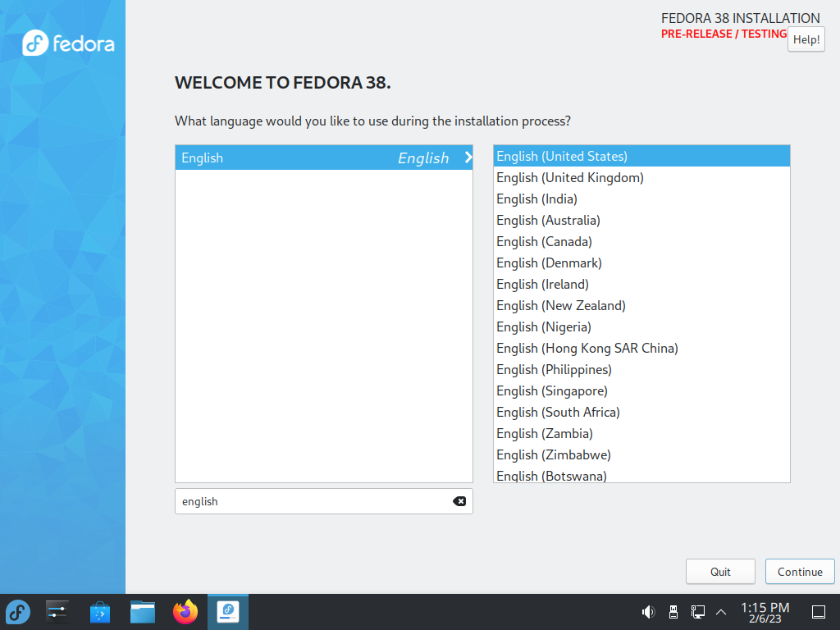Screen dimensions: 840x630
Task: Select English (Philippines) locale
Action: pyautogui.click(x=641, y=370)
